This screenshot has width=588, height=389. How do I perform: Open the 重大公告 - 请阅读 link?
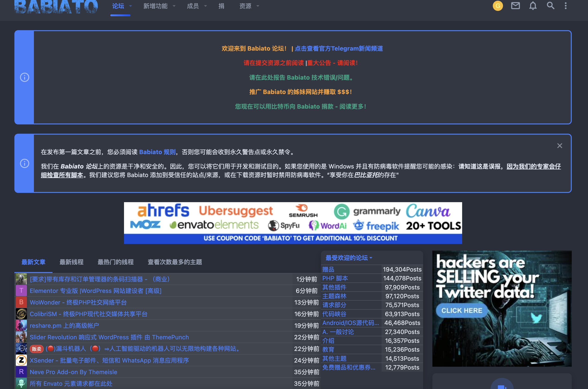point(333,63)
